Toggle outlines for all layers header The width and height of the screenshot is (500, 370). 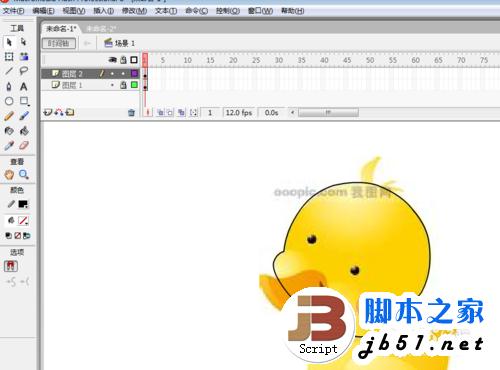click(134, 60)
